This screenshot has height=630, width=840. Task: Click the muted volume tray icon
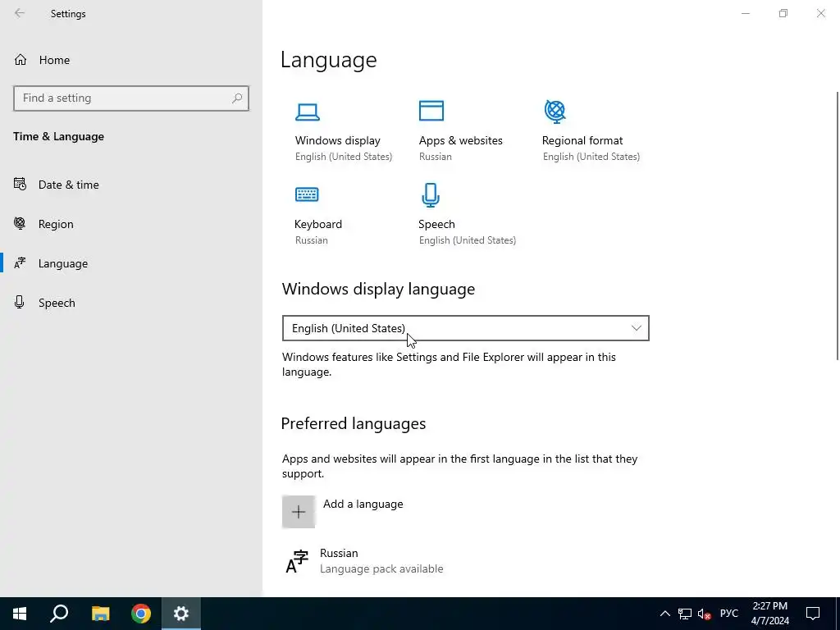coord(705,614)
